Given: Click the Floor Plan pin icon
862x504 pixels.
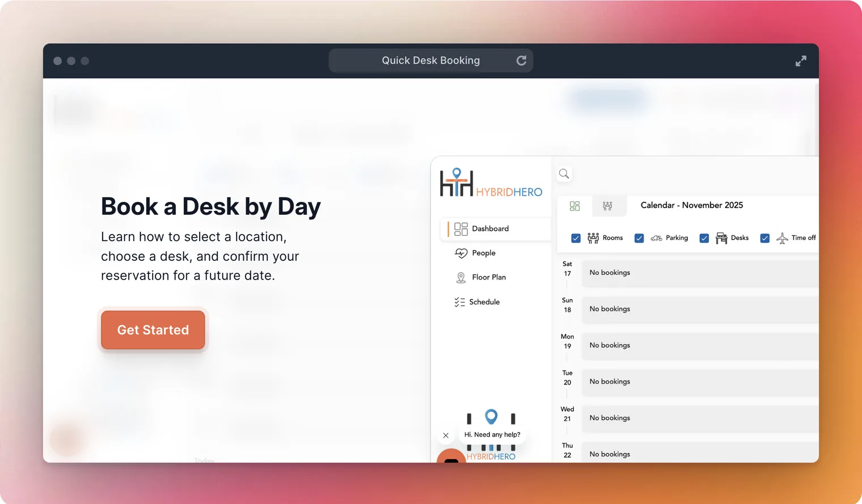Looking at the screenshot, I should pyautogui.click(x=461, y=277).
